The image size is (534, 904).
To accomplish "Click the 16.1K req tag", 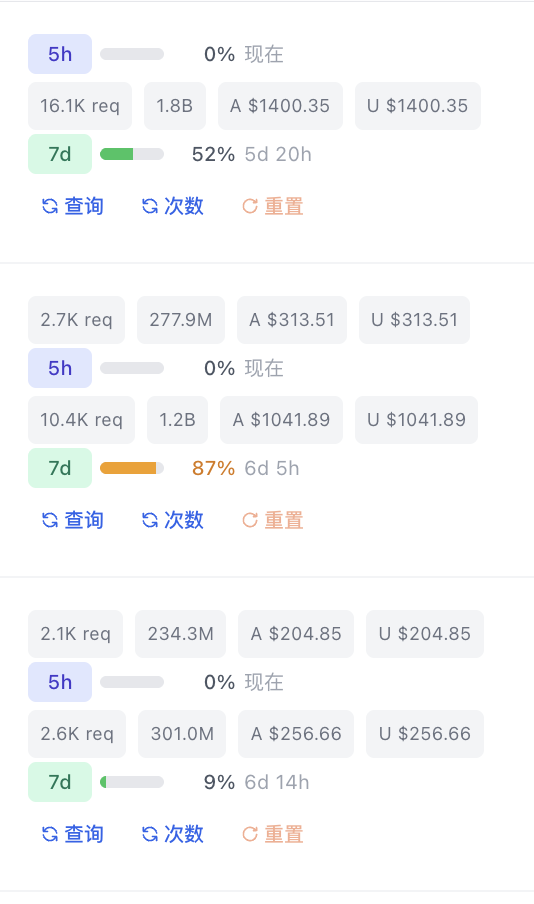I will 80,106.
